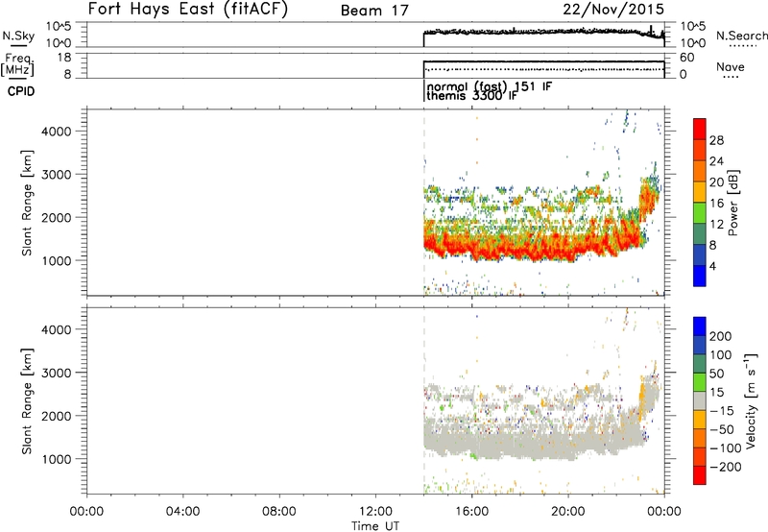Click the dark blue bottom segment of the Power colorbar
Image resolution: width=768 pixels, height=532 pixels.
701,278
